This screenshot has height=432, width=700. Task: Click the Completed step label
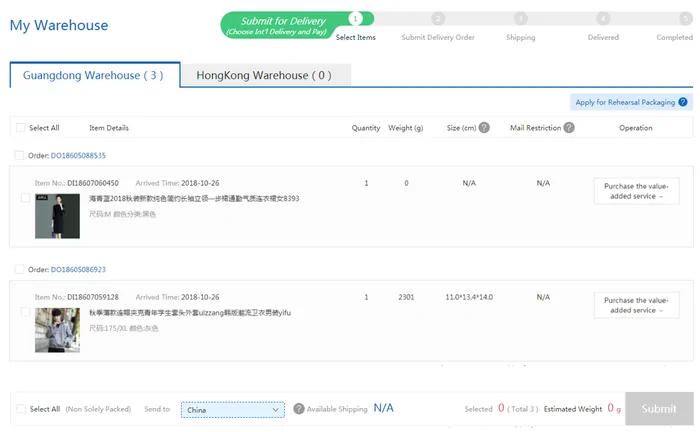click(x=675, y=37)
